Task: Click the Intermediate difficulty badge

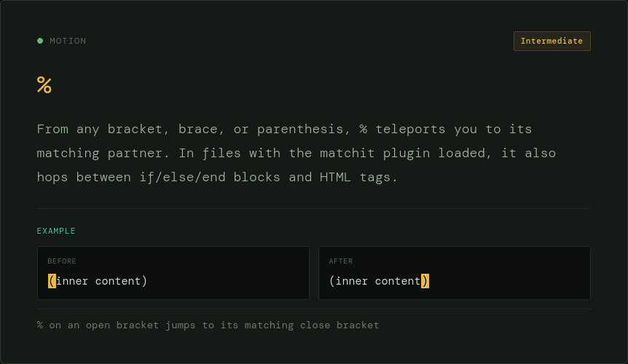Action: tap(552, 41)
